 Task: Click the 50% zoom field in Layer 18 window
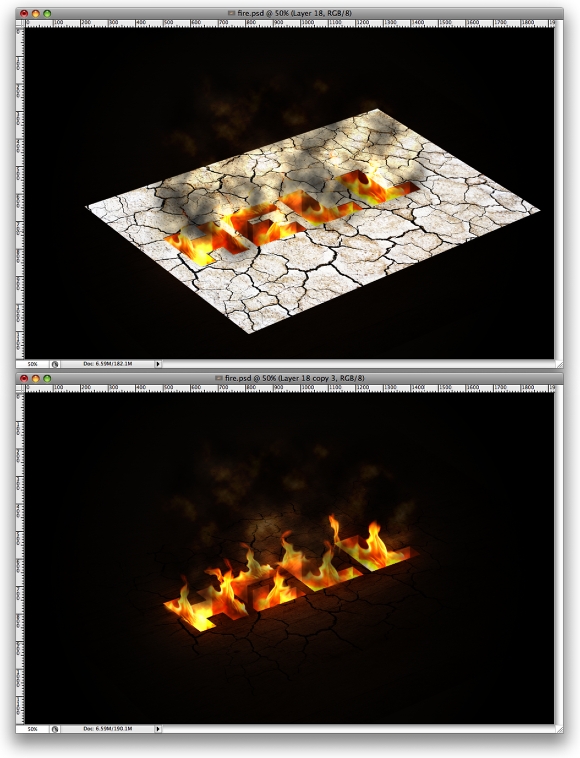[32, 364]
